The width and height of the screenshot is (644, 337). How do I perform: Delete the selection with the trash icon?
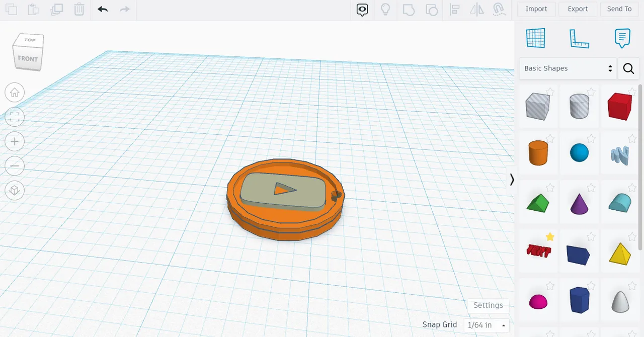coord(79,9)
